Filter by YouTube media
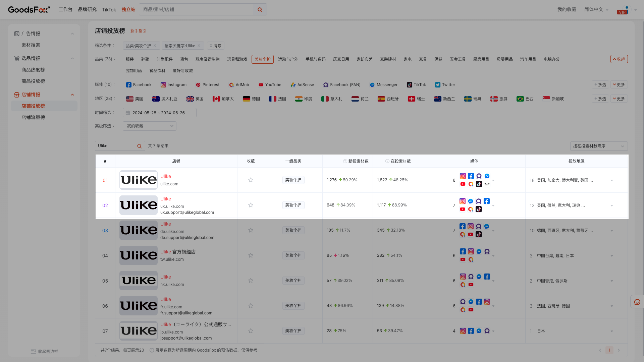The image size is (644, 362). tap(270, 85)
